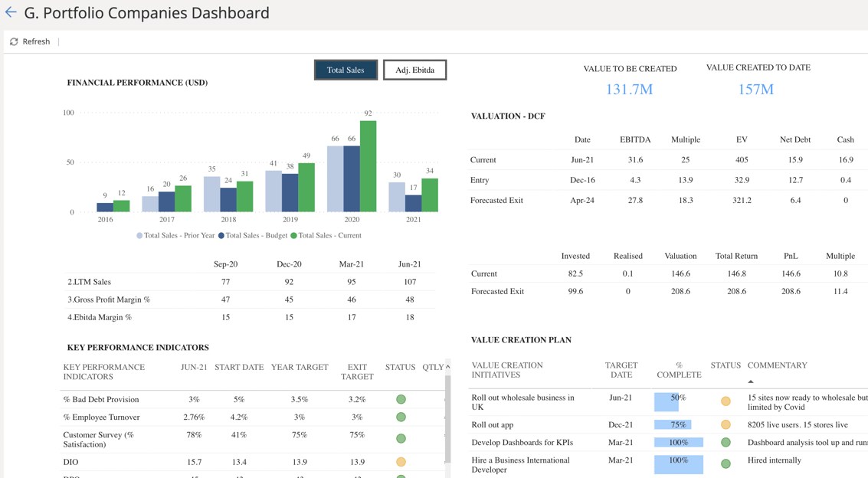Click the status dot beside Customer Survey satisfaction
The height and width of the screenshot is (478, 868).
(x=399, y=438)
